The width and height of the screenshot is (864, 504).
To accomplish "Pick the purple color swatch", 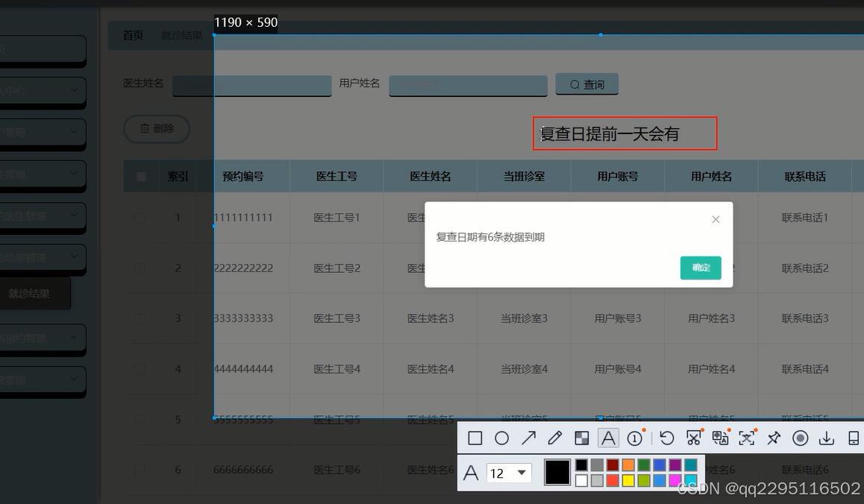I will (675, 465).
